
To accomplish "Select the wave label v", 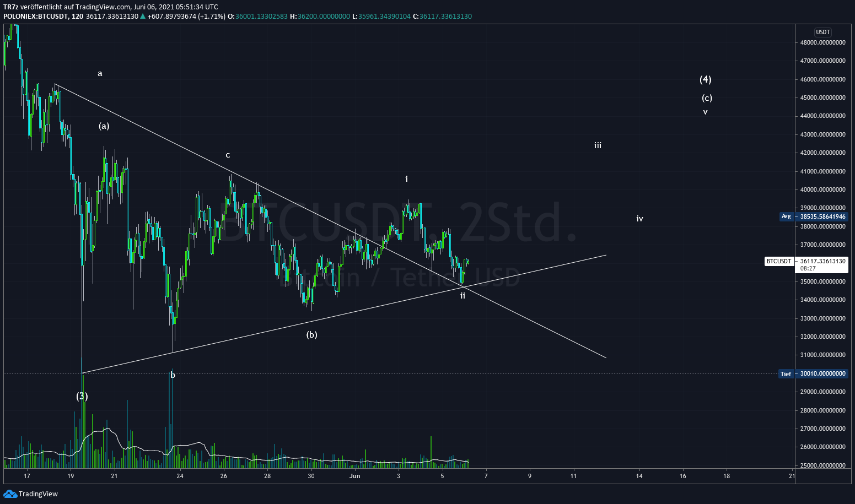I will coord(705,112).
